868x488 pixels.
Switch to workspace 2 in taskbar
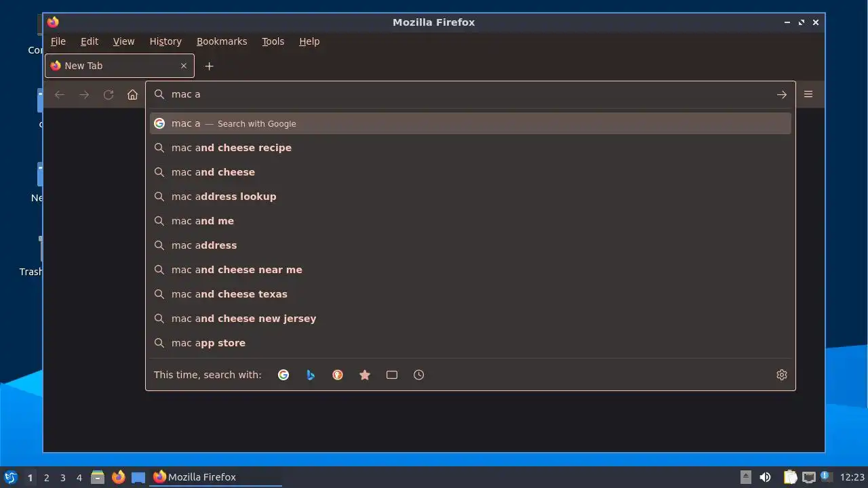[47, 478]
